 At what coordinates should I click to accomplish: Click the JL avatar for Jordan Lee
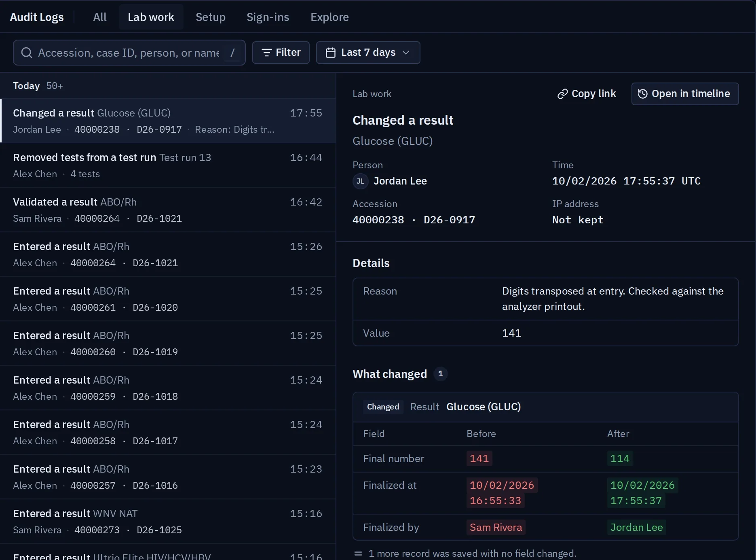click(360, 181)
